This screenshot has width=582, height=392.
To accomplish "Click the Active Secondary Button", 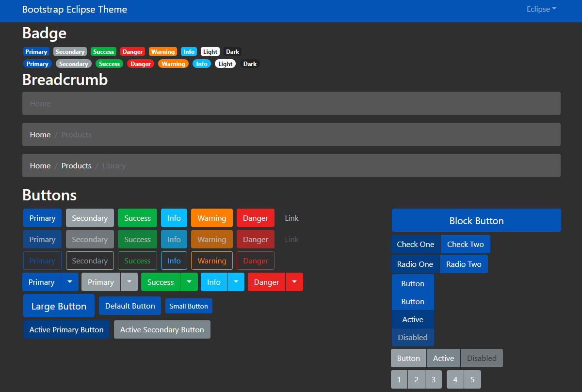I will tap(162, 329).
